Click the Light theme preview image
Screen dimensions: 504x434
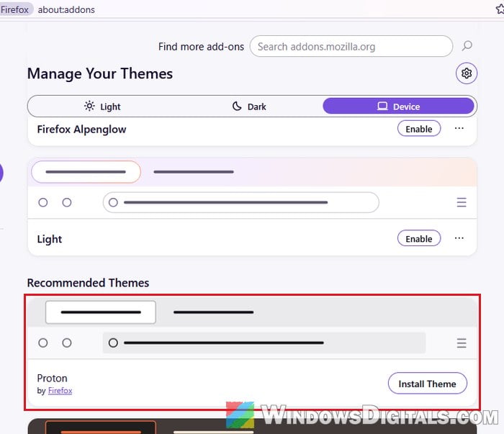pos(252,188)
